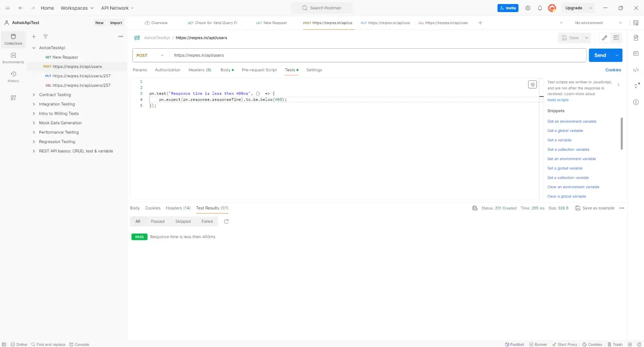Open the Workspaces dropdown
Image resolution: width=644 pixels, height=347 pixels.
click(x=77, y=8)
